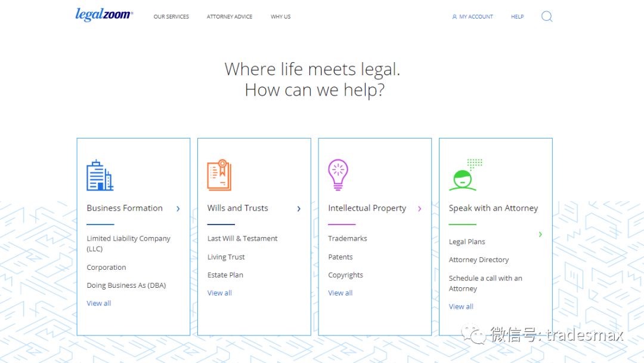This screenshot has height=363, width=644.
Task: Open the search magnifier icon
Action: point(547,17)
